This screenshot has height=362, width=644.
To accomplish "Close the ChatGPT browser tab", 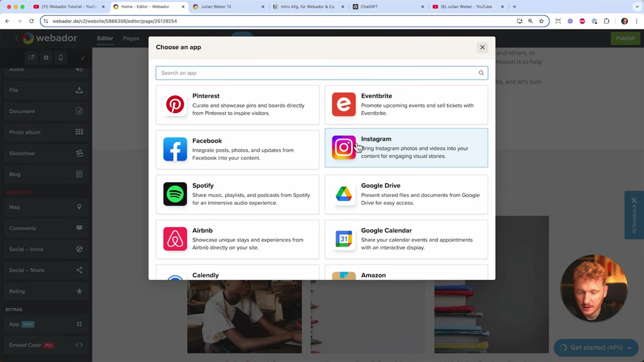I will click(423, 7).
